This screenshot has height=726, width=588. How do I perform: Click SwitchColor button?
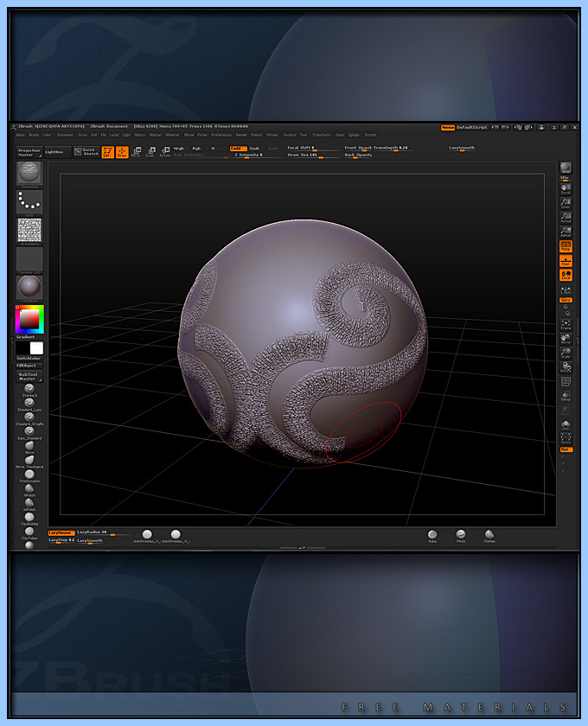click(x=29, y=359)
